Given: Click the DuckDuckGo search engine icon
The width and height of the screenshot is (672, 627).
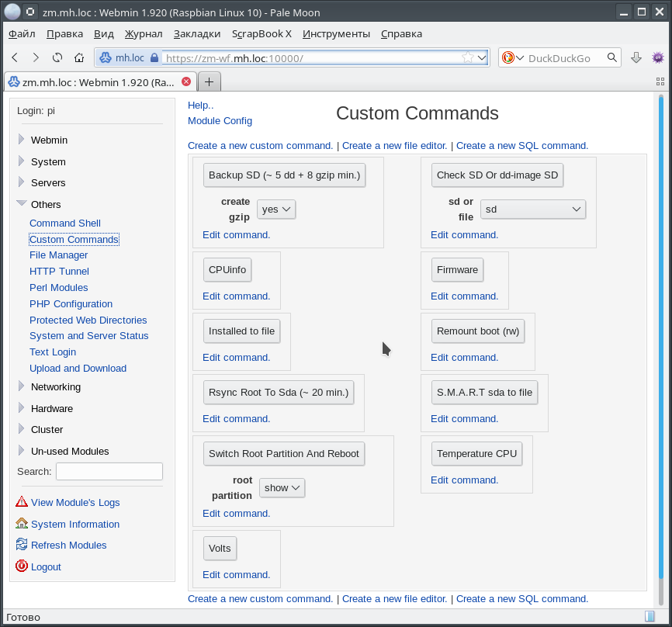Looking at the screenshot, I should (x=510, y=57).
